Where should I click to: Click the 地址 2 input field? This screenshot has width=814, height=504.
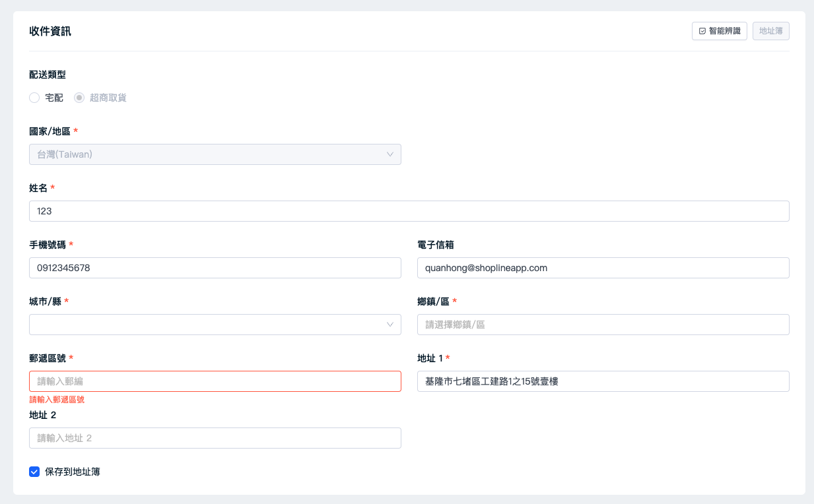(x=215, y=438)
